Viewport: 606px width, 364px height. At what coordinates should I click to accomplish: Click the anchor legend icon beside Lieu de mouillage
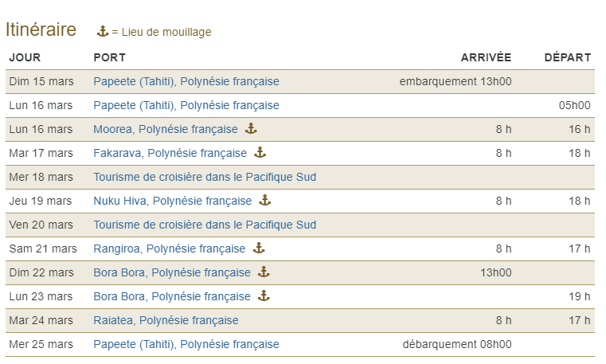coord(103,31)
